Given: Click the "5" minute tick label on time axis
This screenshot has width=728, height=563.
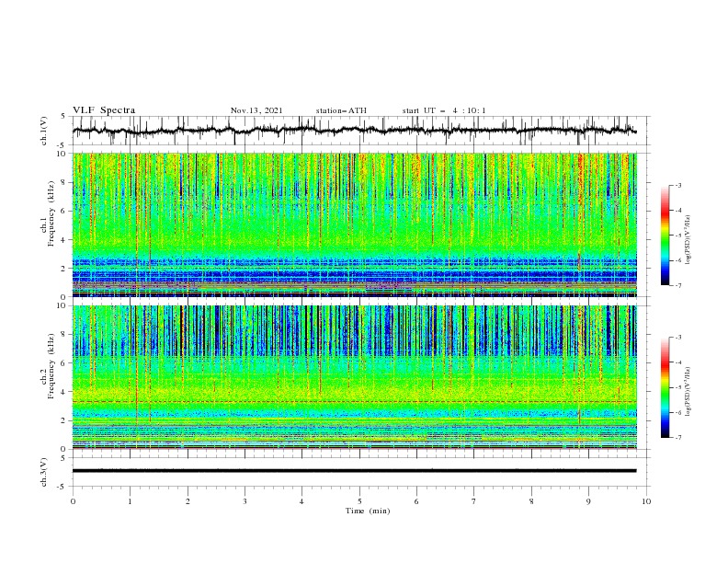Looking at the screenshot, I should point(359,501).
